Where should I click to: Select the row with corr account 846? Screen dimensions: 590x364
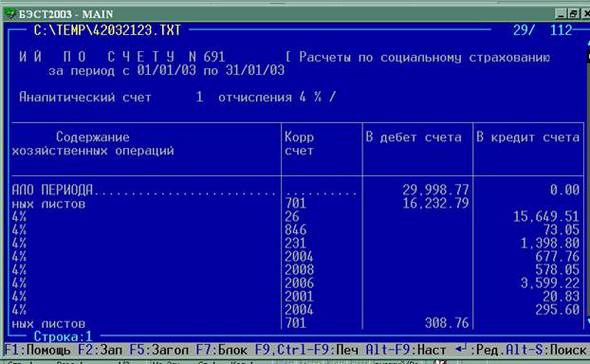[296, 229]
